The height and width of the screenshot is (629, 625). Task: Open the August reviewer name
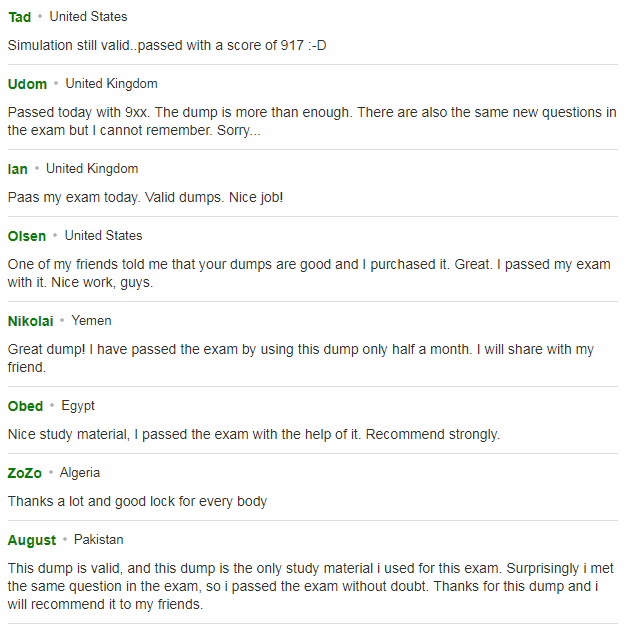(x=32, y=540)
